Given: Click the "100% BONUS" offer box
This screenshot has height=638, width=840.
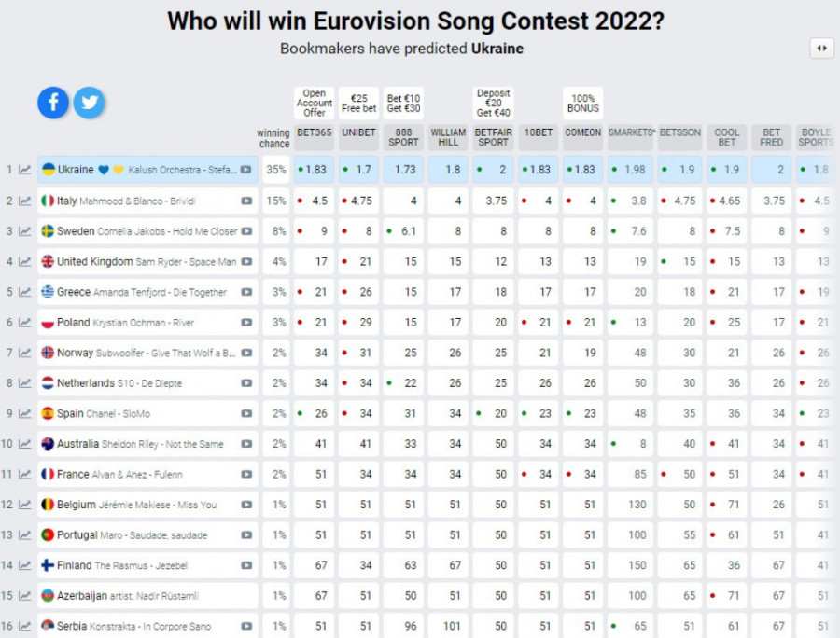Looking at the screenshot, I should point(583,103).
